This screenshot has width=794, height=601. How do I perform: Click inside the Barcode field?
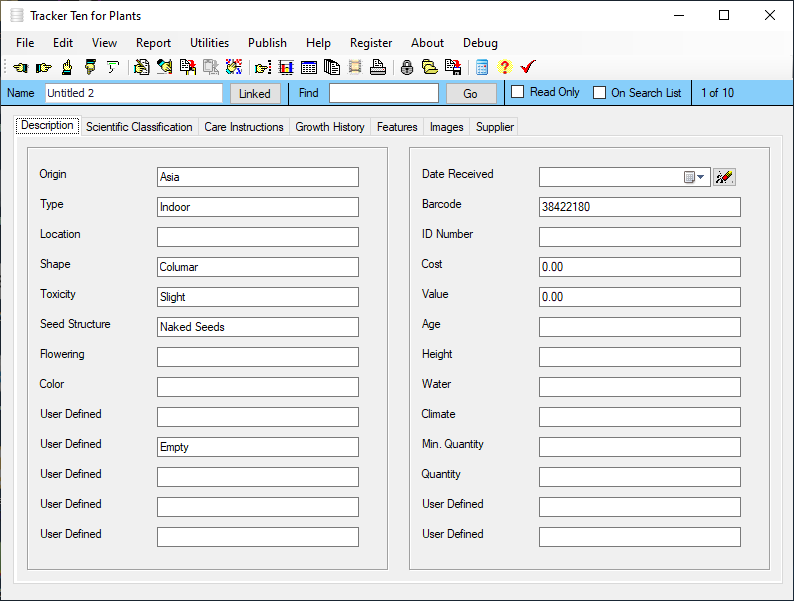pos(639,207)
